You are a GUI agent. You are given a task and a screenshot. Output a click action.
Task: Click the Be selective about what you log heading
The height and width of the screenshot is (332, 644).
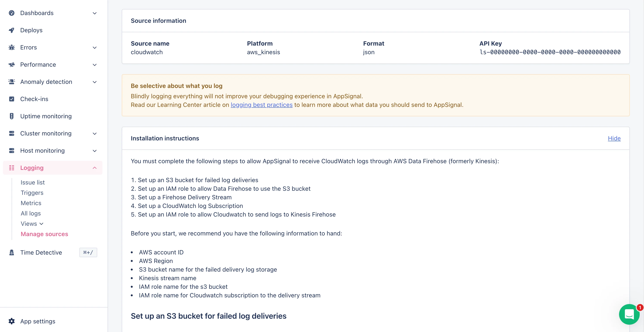point(177,86)
